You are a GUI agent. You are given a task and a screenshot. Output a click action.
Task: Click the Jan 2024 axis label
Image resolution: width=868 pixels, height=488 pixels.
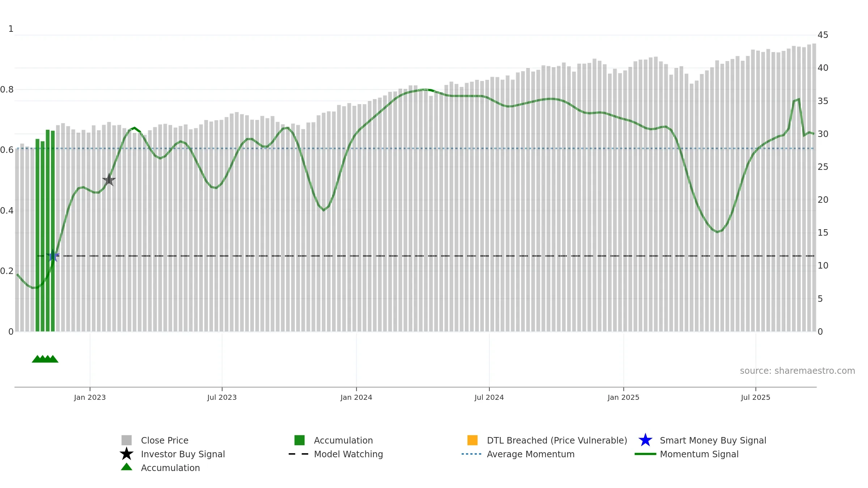tap(356, 398)
